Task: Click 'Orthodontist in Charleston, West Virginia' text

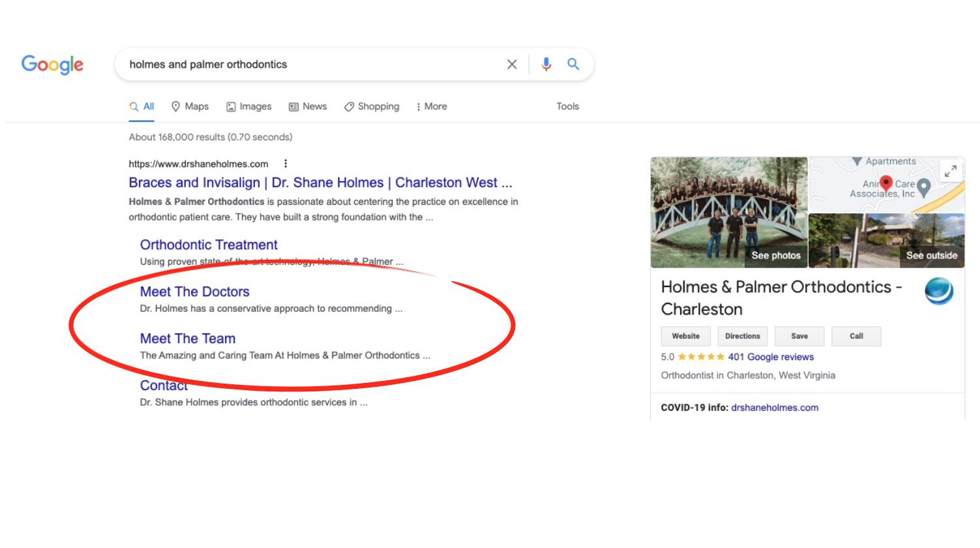Action: (x=748, y=375)
